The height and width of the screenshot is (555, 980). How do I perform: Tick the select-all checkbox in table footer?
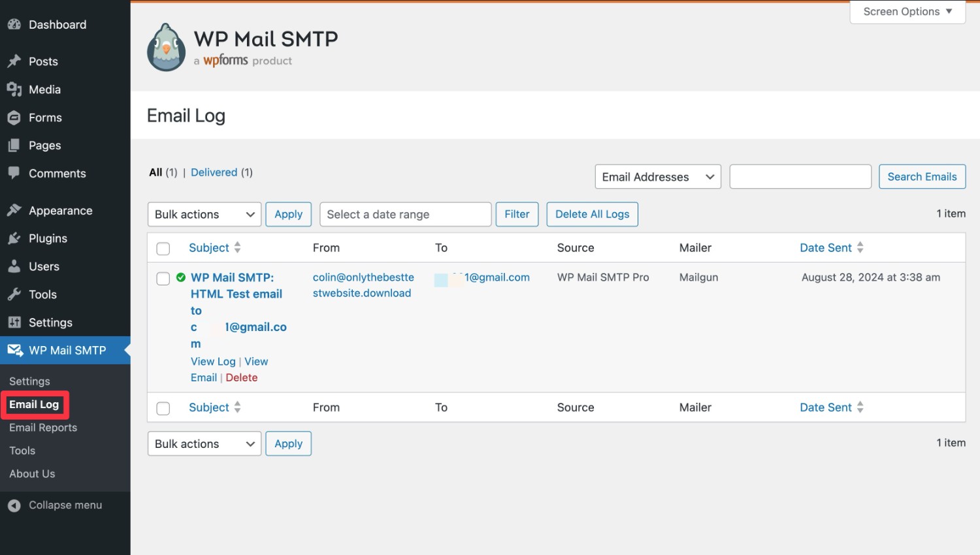tap(163, 409)
